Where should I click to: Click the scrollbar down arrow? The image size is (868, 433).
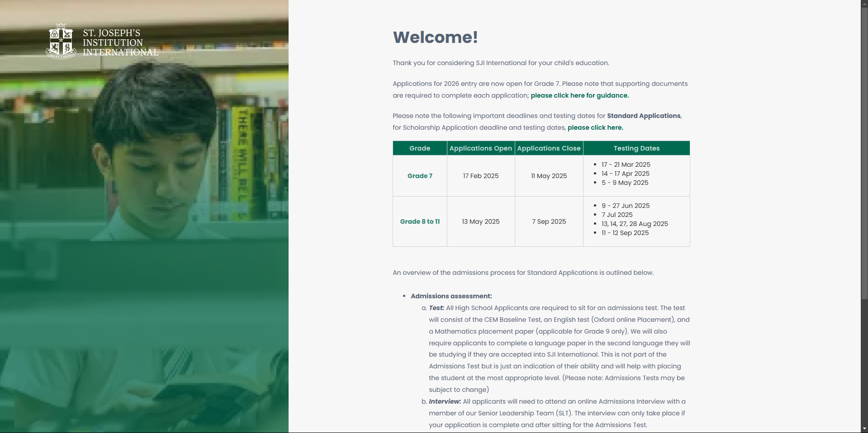[864, 428]
